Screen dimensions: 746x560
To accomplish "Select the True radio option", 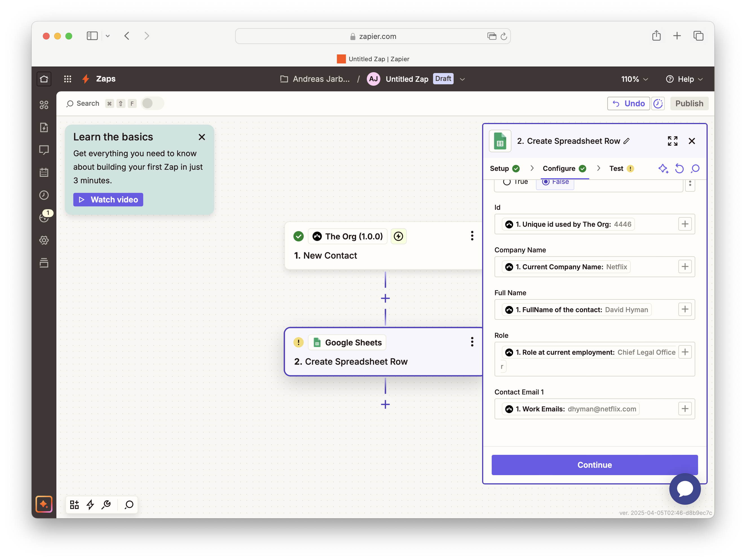I will pos(507,182).
